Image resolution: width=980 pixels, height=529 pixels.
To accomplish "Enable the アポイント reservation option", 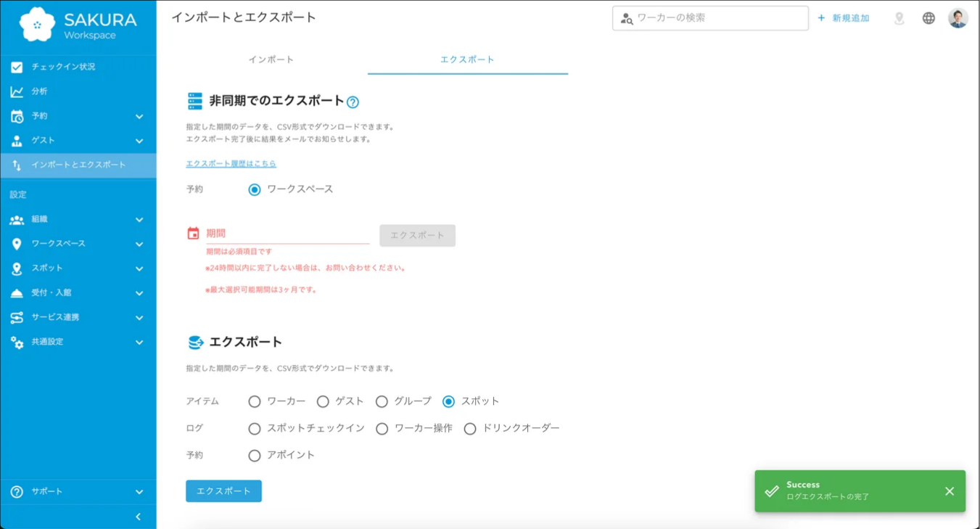I will [254, 456].
